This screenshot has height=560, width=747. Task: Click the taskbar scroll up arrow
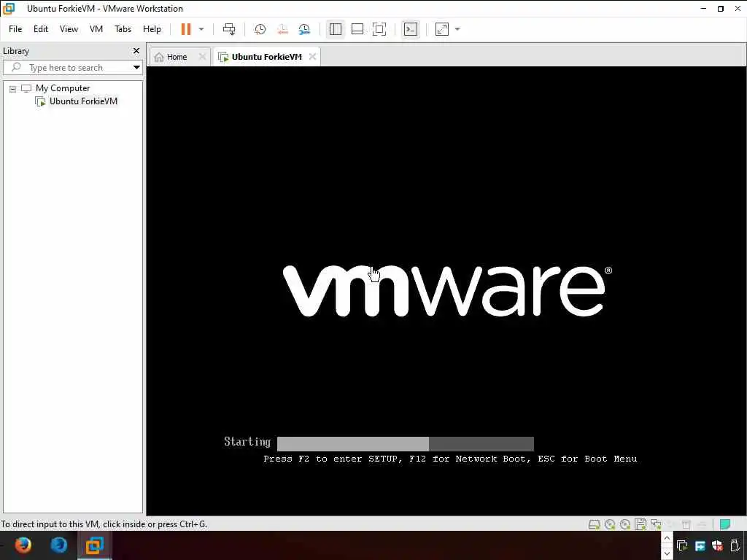click(667, 539)
